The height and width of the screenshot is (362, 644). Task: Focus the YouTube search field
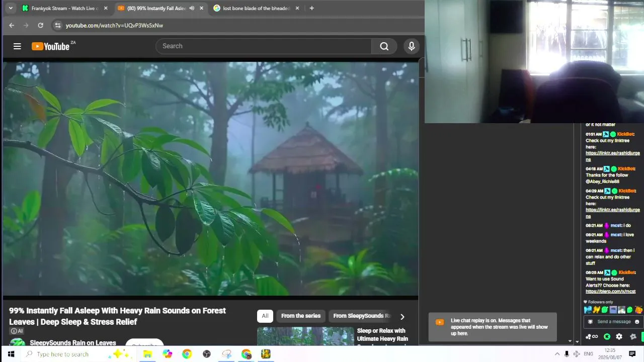(264, 46)
